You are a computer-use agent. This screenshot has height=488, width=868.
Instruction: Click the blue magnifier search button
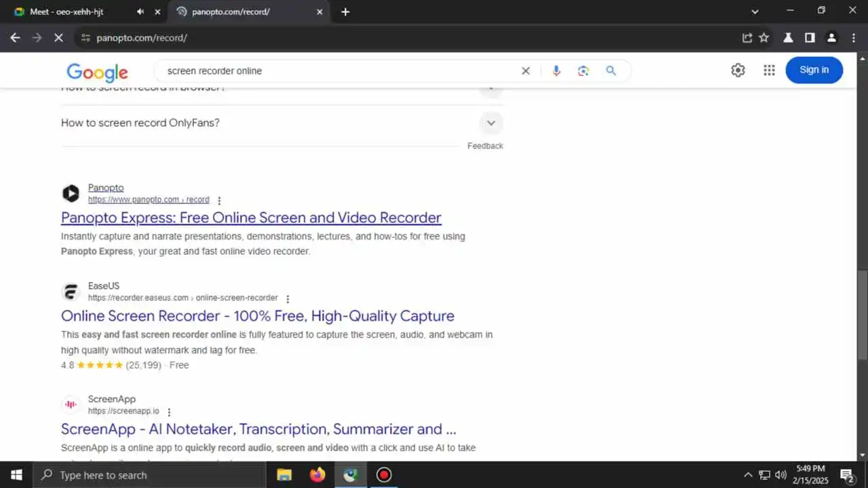(611, 70)
